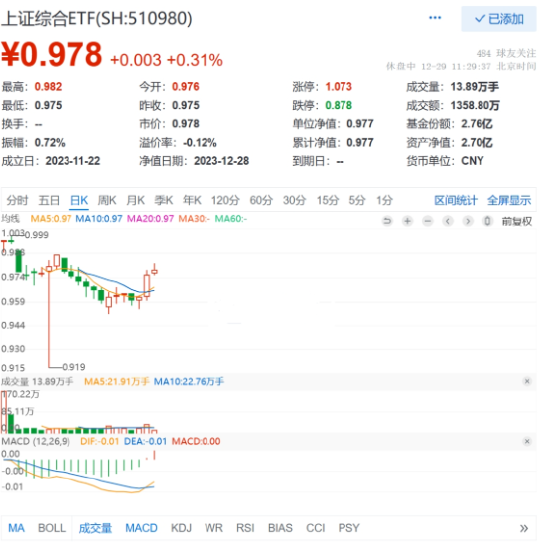
Task: Click the MA60 legend label
Action: point(231,219)
